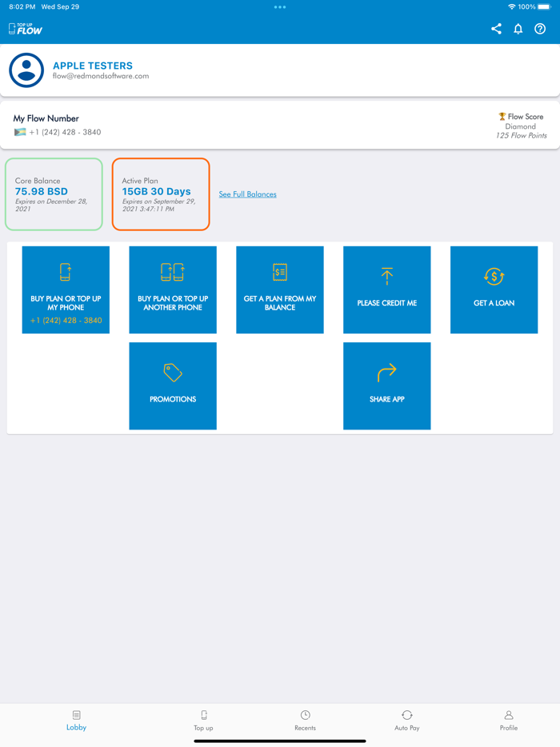Open the Promotions tile
The height and width of the screenshot is (747, 560).
173,385
